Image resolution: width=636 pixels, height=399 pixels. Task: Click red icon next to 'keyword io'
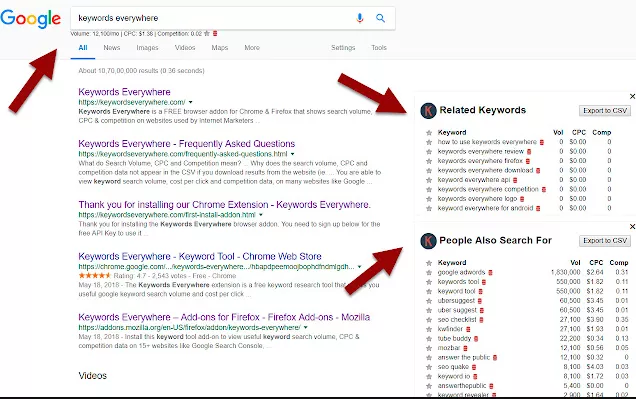[x=475, y=377]
